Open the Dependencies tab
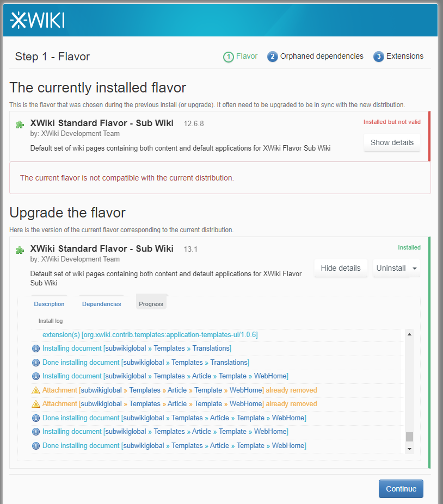 point(102,304)
